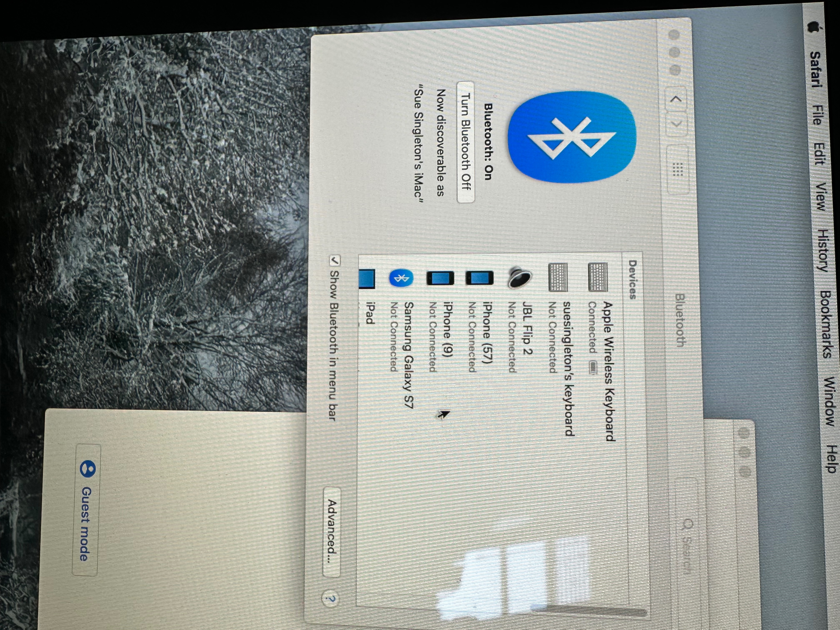
Task: Open the Advanced... settings button
Action: click(332, 532)
